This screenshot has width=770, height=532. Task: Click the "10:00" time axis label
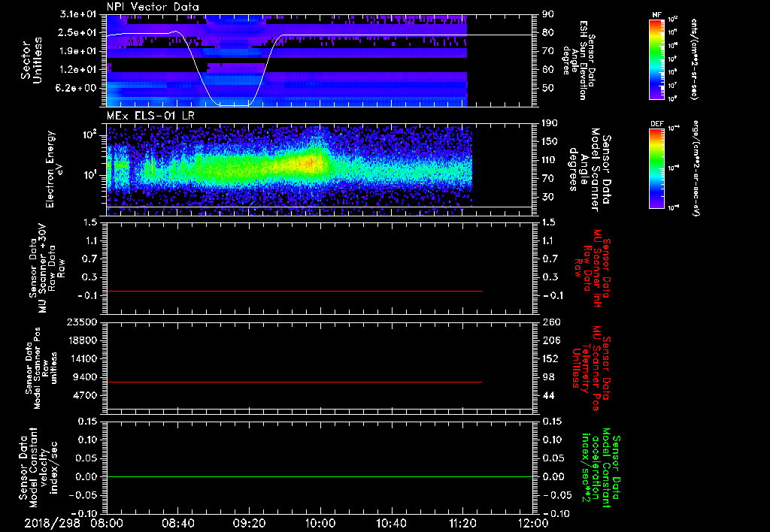point(320,524)
